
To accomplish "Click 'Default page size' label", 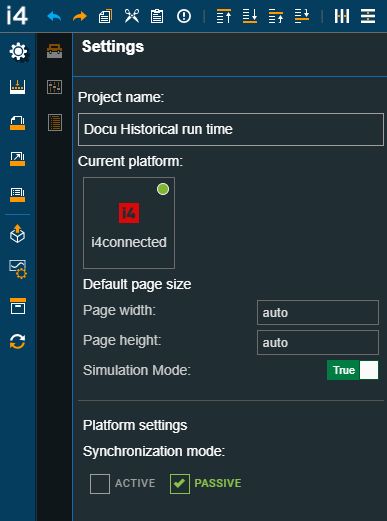I will coord(137,284).
